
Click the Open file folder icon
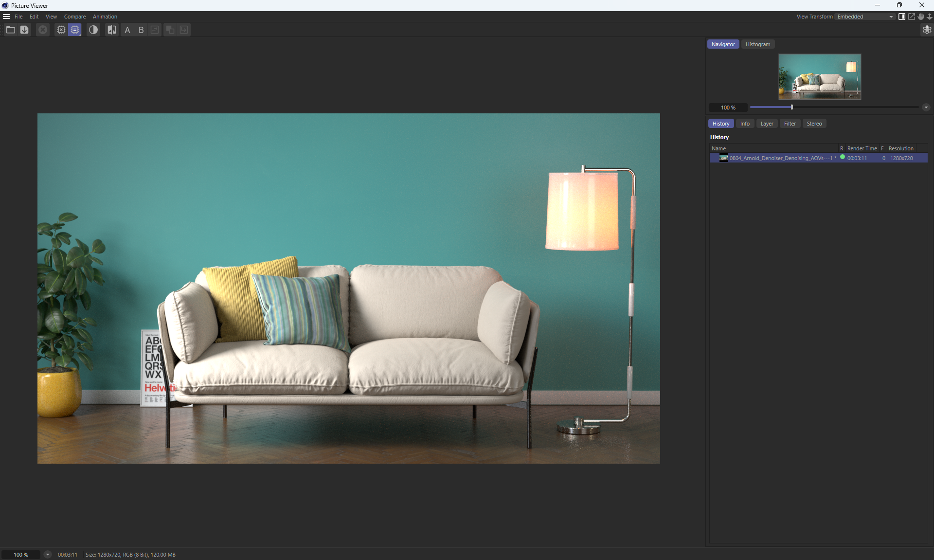point(10,30)
